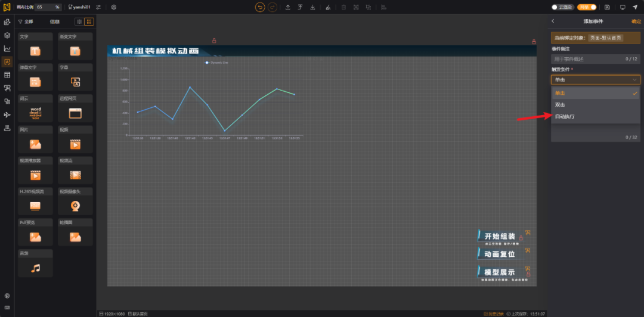Click the 模型展示 canvas button
Screen dimensions: 644x317
pyautogui.click(x=500, y=272)
